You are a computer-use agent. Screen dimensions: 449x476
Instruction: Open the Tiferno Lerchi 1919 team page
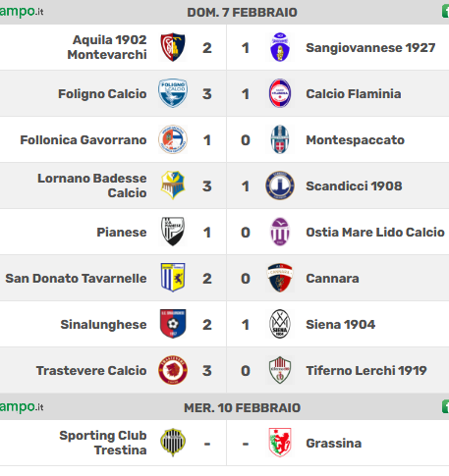pyautogui.click(x=366, y=371)
